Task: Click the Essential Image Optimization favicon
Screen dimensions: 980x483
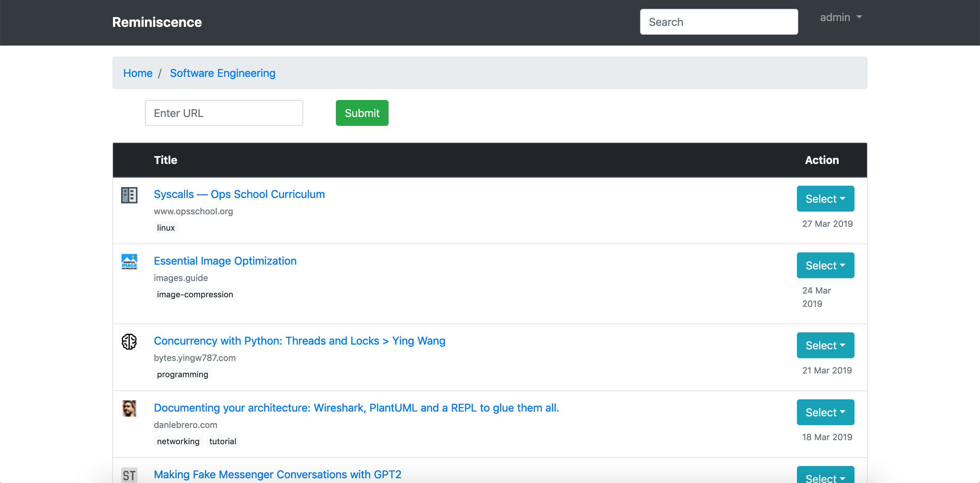Action: (129, 262)
